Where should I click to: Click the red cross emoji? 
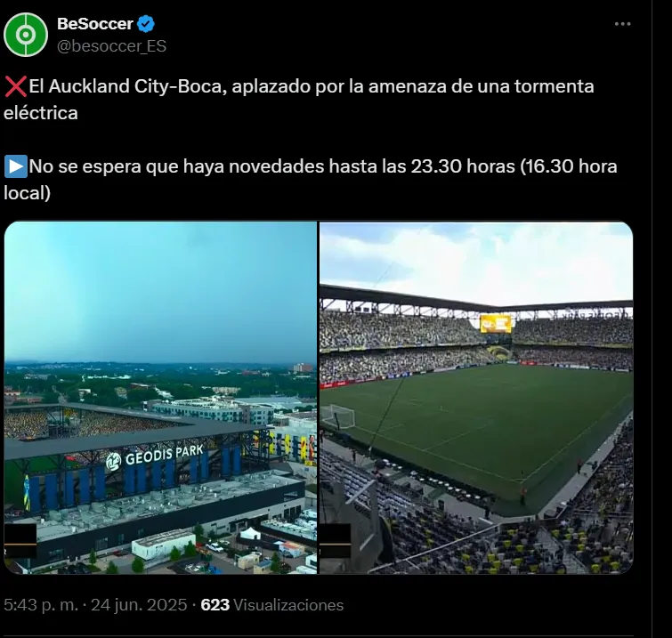point(15,87)
